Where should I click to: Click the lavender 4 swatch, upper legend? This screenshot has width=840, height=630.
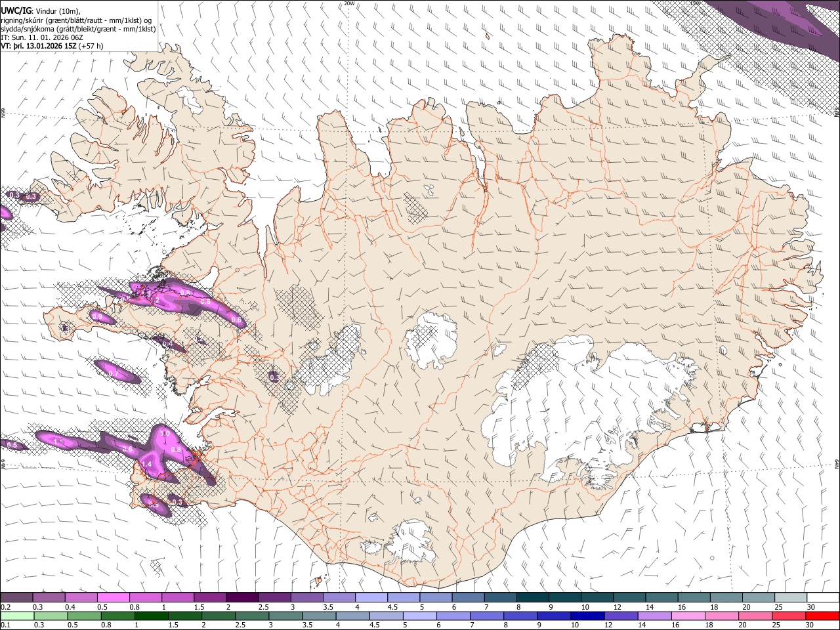[371, 598]
